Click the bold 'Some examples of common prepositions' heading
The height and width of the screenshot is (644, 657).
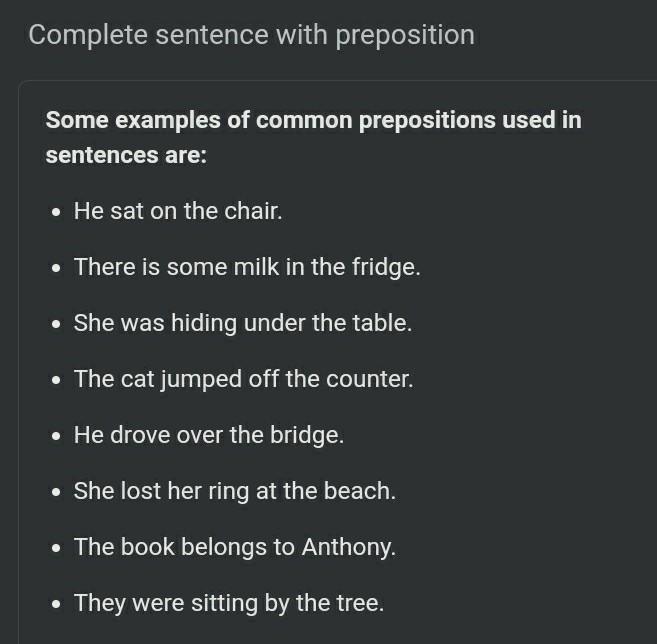(x=313, y=121)
